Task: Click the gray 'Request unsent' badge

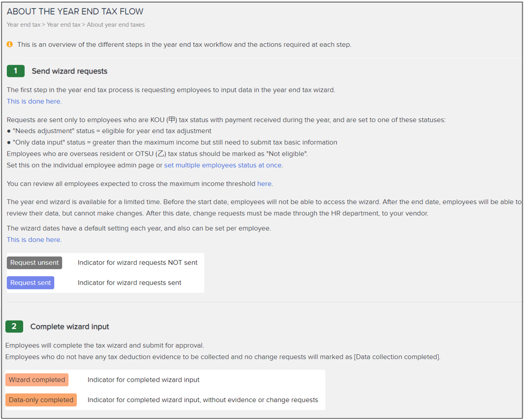Action: click(x=34, y=263)
